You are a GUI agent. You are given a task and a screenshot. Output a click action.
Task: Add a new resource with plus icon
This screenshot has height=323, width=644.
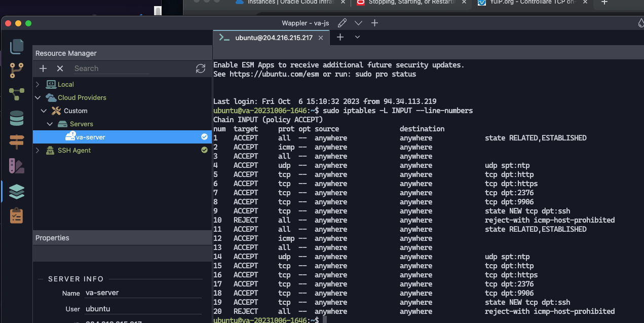point(43,68)
